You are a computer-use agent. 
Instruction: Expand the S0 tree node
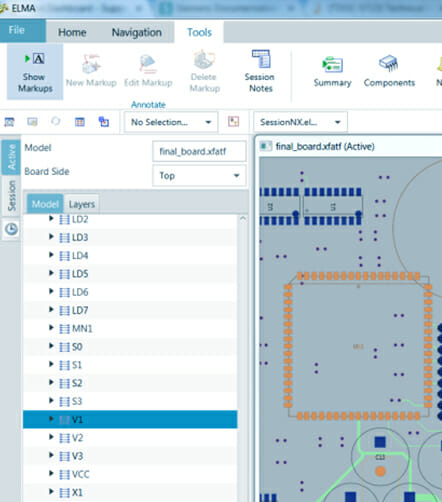[51, 346]
